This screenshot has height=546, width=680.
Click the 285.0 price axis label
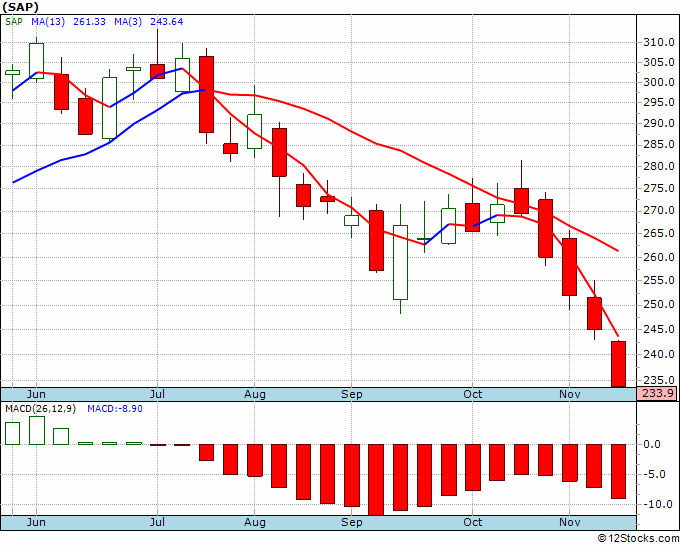click(658, 144)
